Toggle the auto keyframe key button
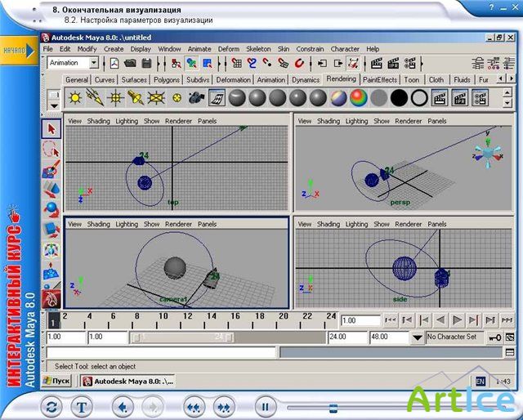This screenshot has height=420, width=523. coord(494,338)
